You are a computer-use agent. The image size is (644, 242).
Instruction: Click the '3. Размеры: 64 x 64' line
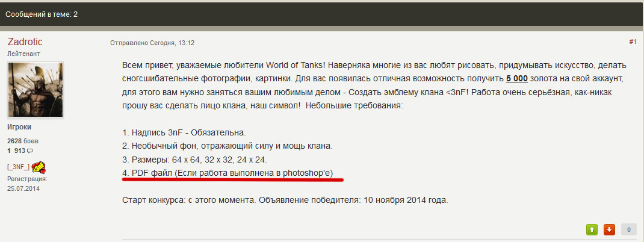(x=194, y=159)
